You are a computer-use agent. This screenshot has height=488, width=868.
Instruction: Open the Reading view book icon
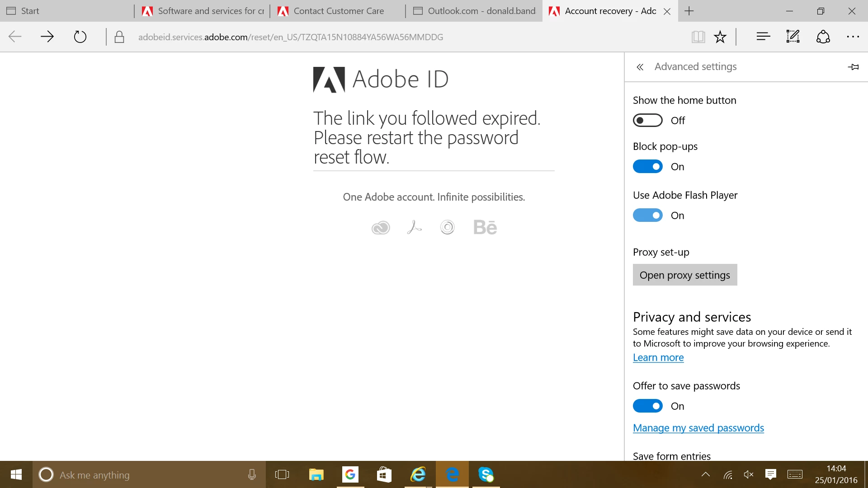698,37
